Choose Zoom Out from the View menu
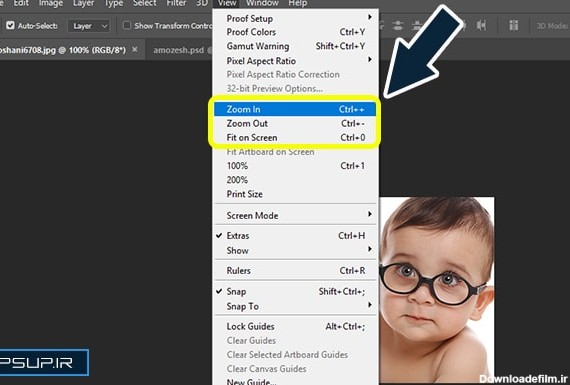Image resolution: width=570 pixels, height=385 pixels. point(295,124)
